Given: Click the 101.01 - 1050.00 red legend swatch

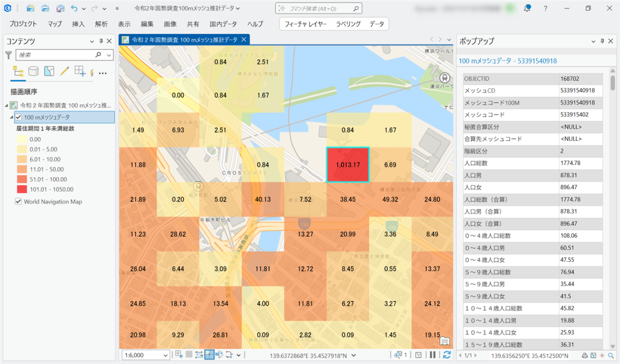Looking at the screenshot, I should pyautogui.click(x=21, y=189).
